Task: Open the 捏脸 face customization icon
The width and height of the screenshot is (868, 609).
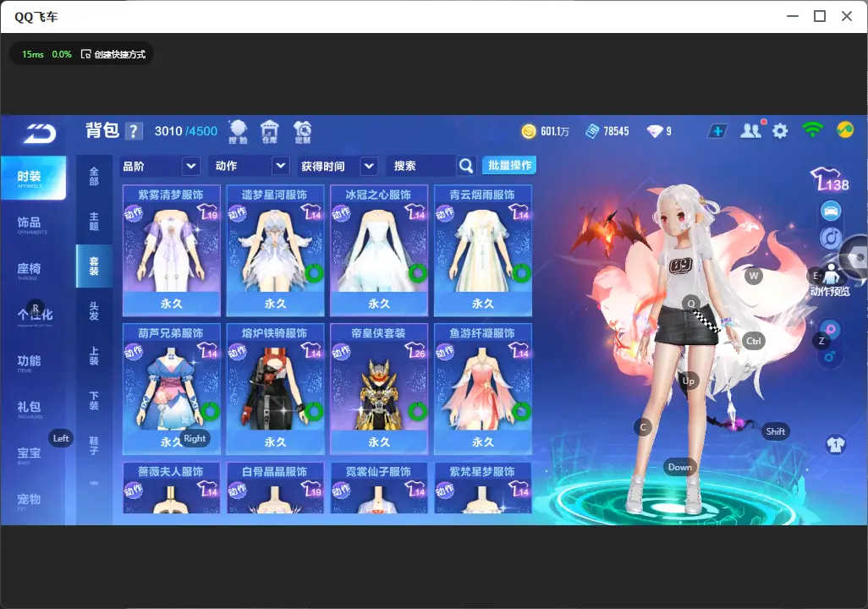Action: pyautogui.click(x=238, y=132)
